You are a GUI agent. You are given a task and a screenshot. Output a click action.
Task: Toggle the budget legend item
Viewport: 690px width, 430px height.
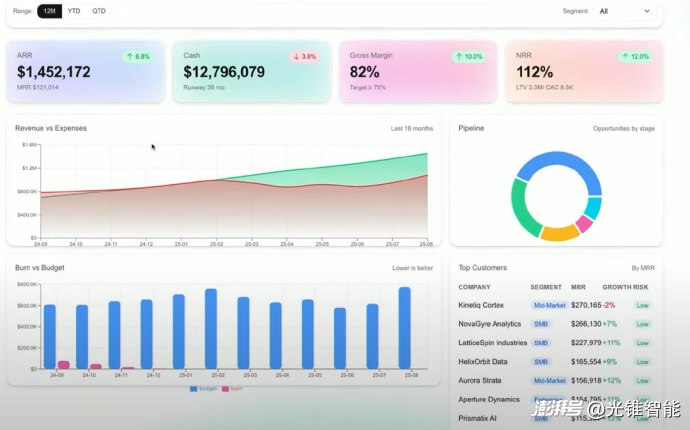point(203,388)
